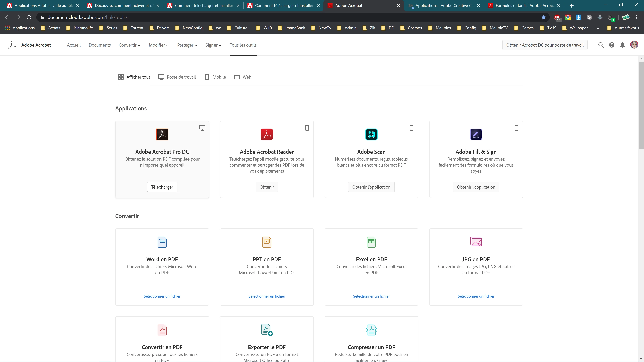Open the user profile avatar
Image resolution: width=644 pixels, height=362 pixels.
[x=634, y=45]
